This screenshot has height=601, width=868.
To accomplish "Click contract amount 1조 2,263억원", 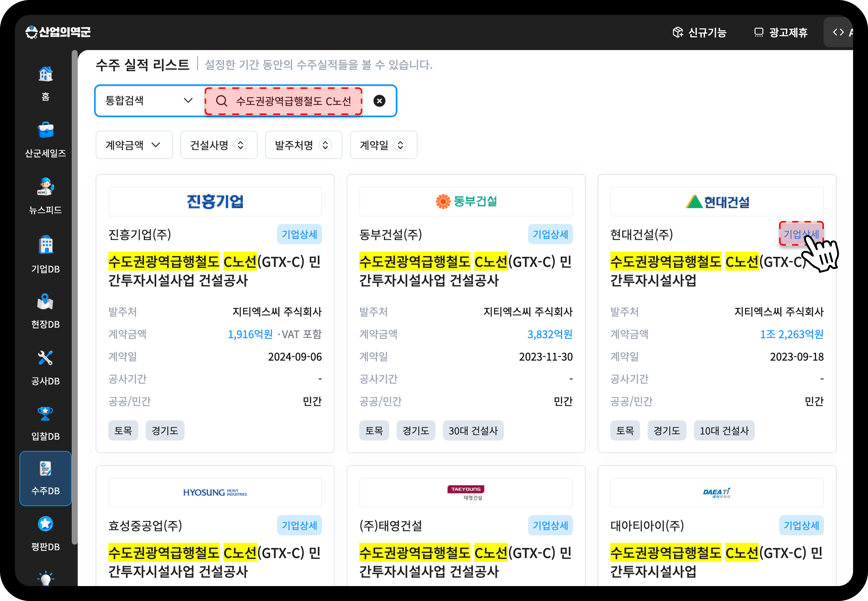I will pyautogui.click(x=792, y=334).
